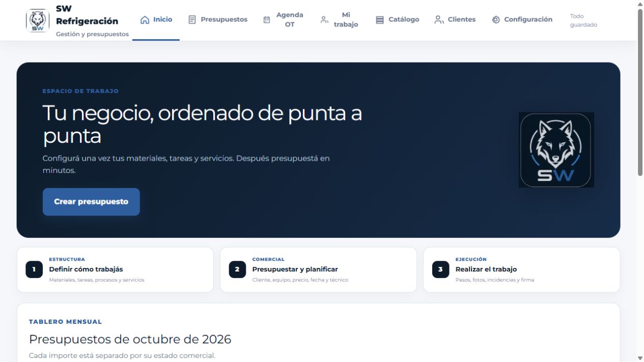Click the 'SW Refrigeración' app title
The height and width of the screenshot is (362, 644).
click(87, 15)
